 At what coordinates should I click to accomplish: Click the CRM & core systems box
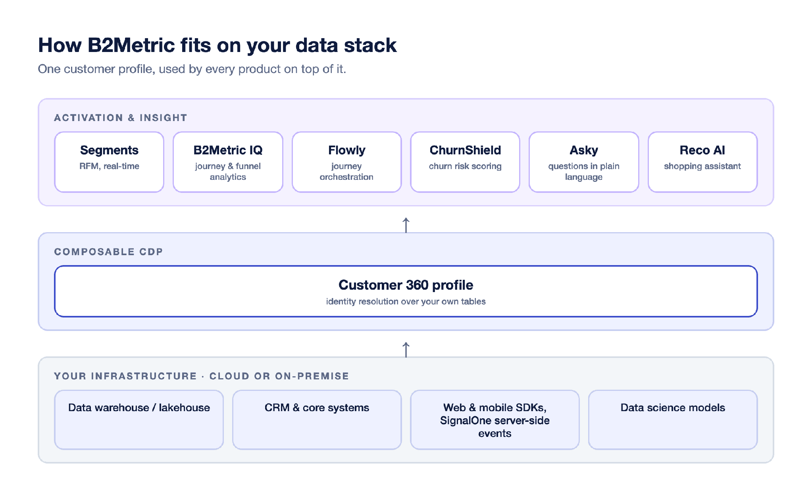coord(317,419)
